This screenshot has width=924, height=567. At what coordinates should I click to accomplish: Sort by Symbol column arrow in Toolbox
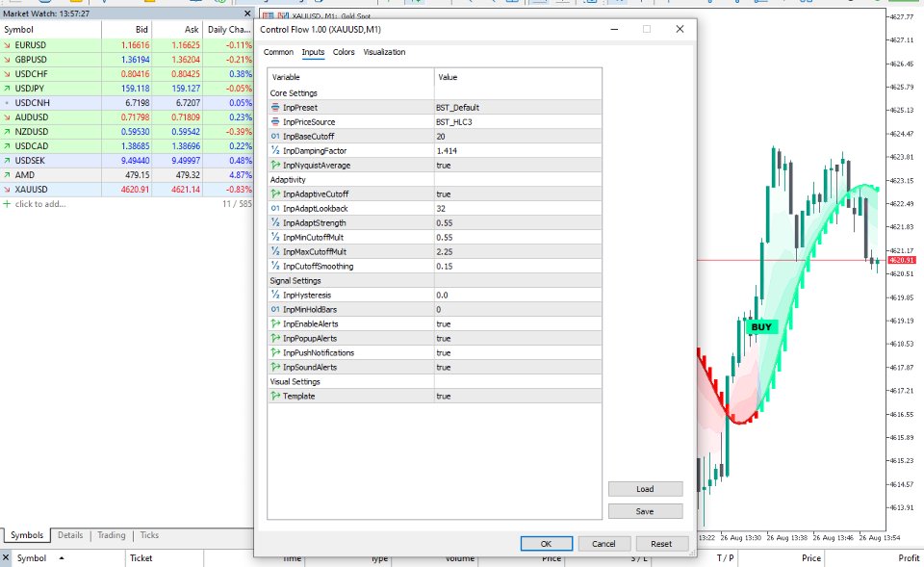62,558
